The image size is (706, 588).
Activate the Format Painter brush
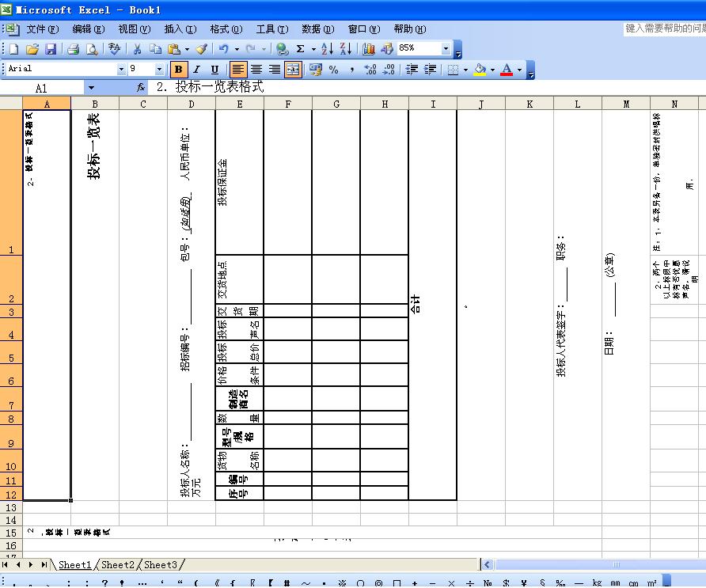click(202, 48)
